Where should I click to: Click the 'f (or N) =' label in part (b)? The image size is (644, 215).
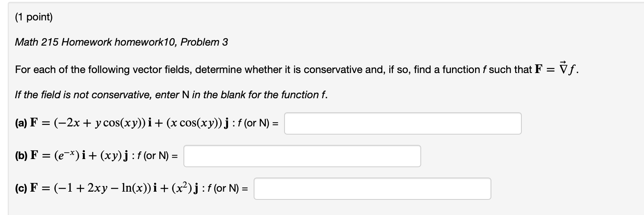tap(157, 156)
